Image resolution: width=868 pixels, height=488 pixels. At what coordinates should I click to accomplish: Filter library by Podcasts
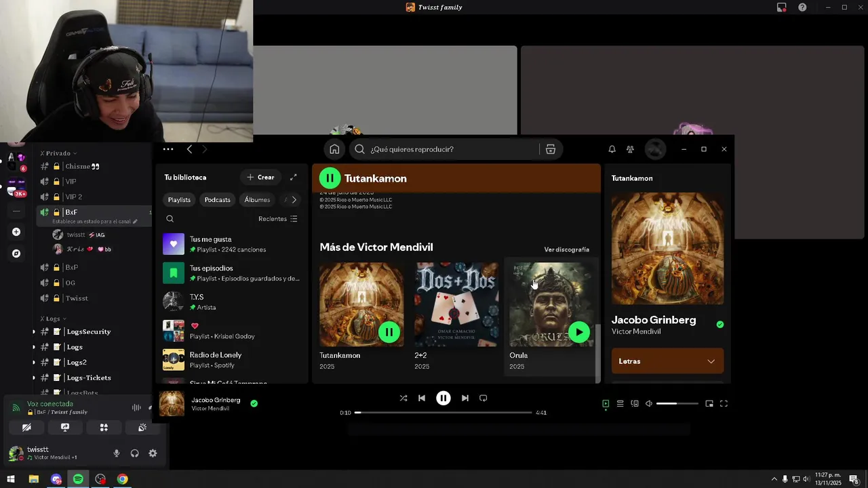tap(218, 200)
